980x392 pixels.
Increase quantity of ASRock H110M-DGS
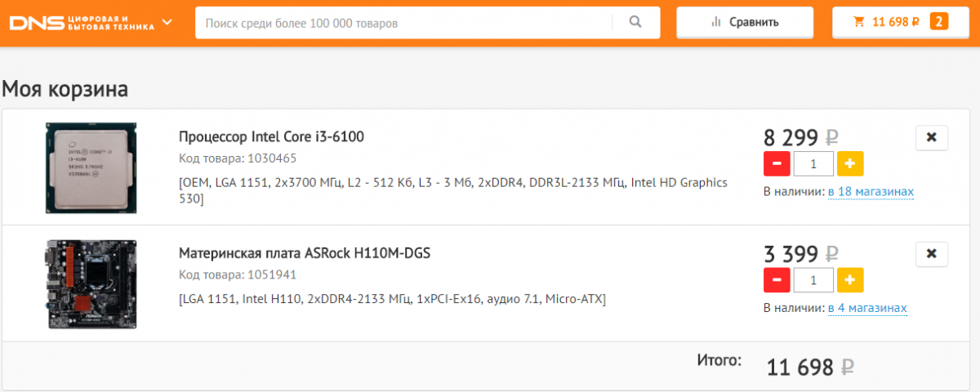850,280
